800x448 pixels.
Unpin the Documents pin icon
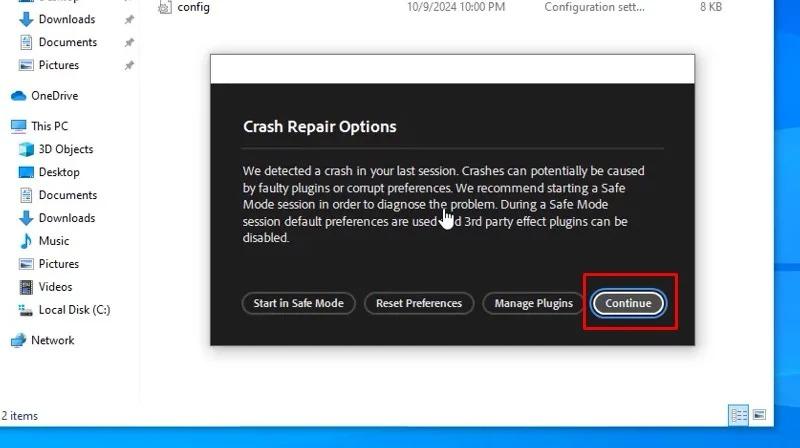point(129,42)
